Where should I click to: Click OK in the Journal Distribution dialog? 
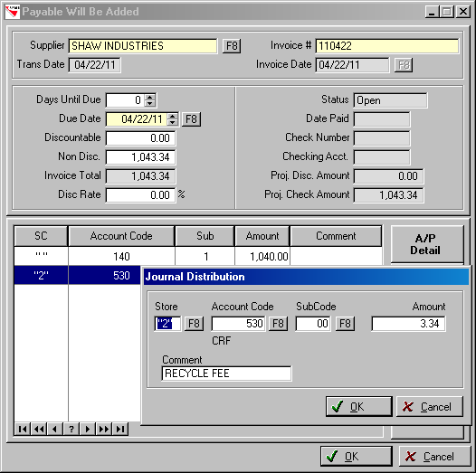tap(359, 407)
